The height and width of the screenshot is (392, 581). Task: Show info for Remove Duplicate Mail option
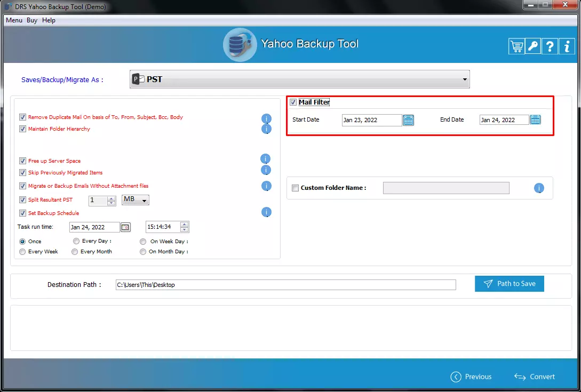pyautogui.click(x=266, y=118)
